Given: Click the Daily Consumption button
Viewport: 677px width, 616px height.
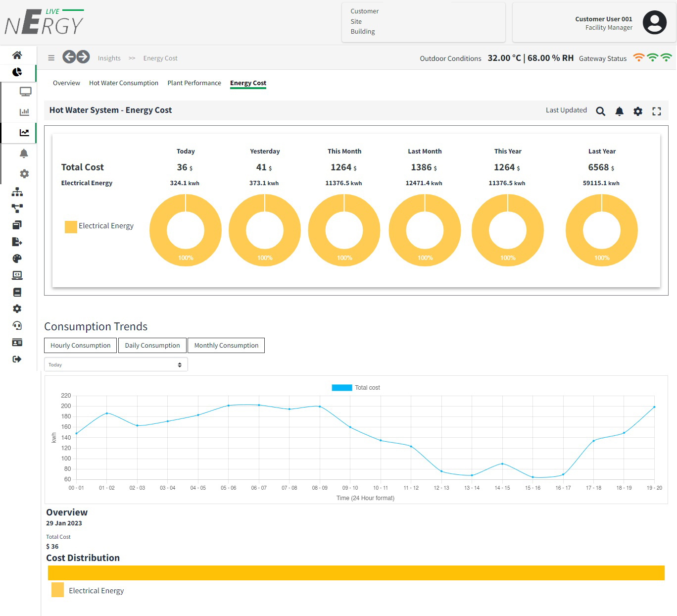Looking at the screenshot, I should [x=152, y=346].
